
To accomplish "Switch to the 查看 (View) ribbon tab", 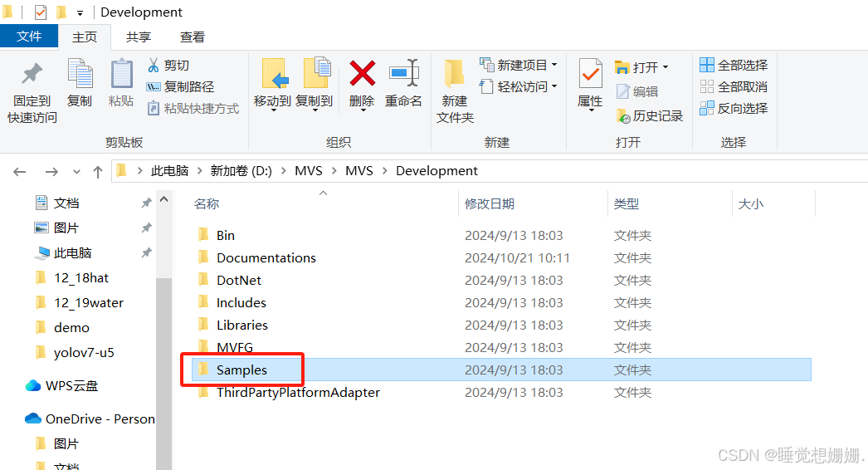I will coord(193,37).
